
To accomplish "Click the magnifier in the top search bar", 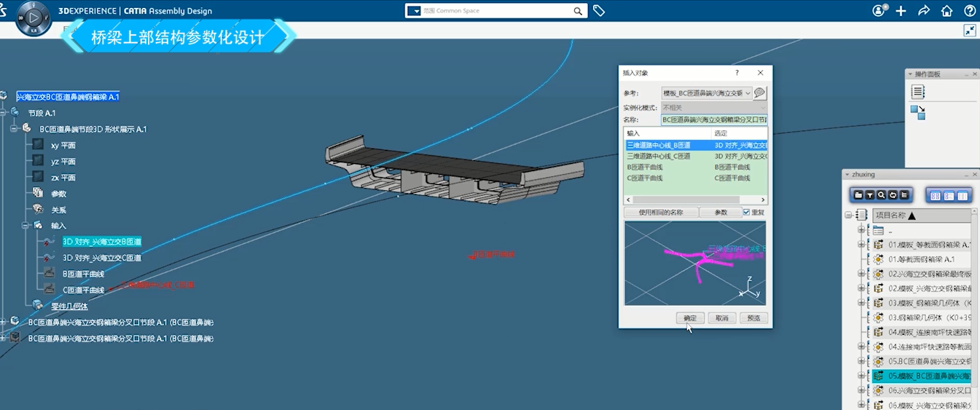I will 578,12.
